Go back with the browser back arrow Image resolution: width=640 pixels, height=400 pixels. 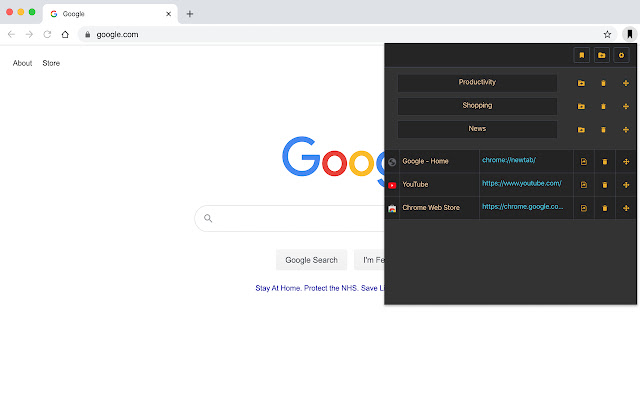(11, 34)
